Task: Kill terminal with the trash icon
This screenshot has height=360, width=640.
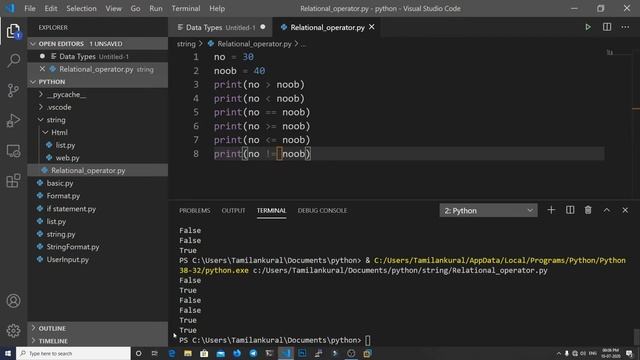Action: click(x=588, y=210)
